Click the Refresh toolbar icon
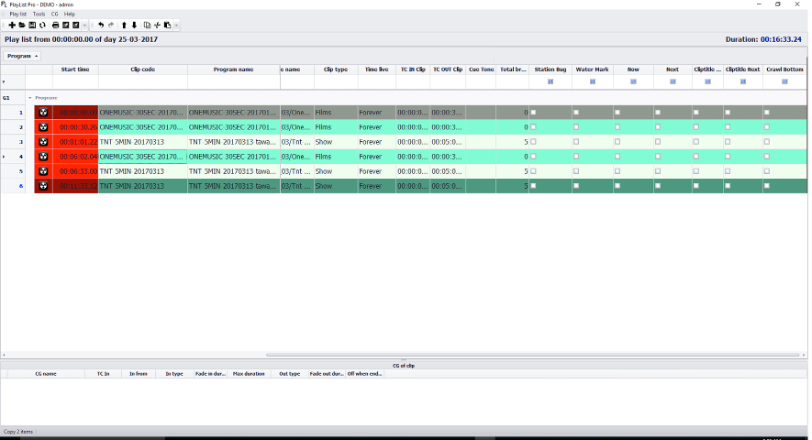The width and height of the screenshot is (812, 440). pyautogui.click(x=43, y=25)
